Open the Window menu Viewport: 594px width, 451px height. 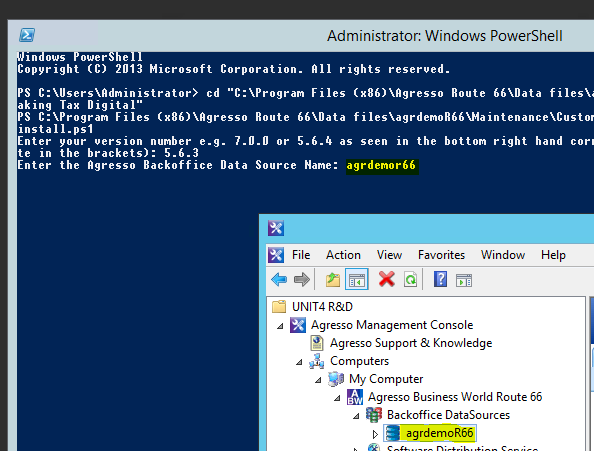(503, 255)
